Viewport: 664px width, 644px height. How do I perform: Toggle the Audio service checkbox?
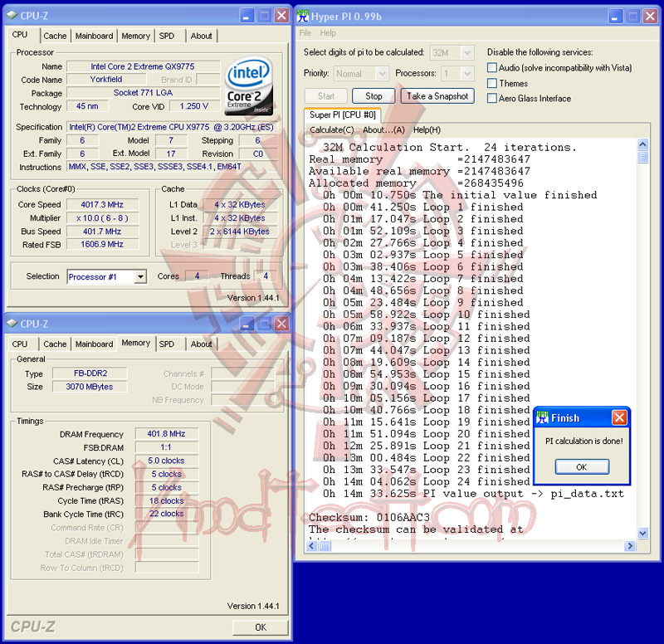(x=492, y=68)
